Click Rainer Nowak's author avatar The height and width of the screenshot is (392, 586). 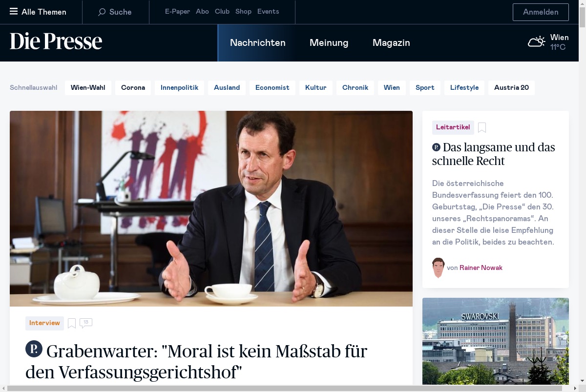point(439,268)
